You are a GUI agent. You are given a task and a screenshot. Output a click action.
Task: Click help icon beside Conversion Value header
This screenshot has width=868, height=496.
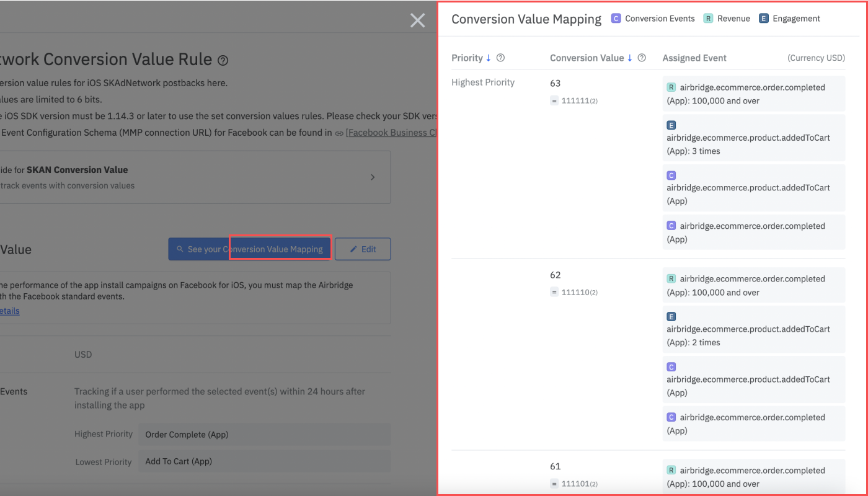click(x=642, y=58)
